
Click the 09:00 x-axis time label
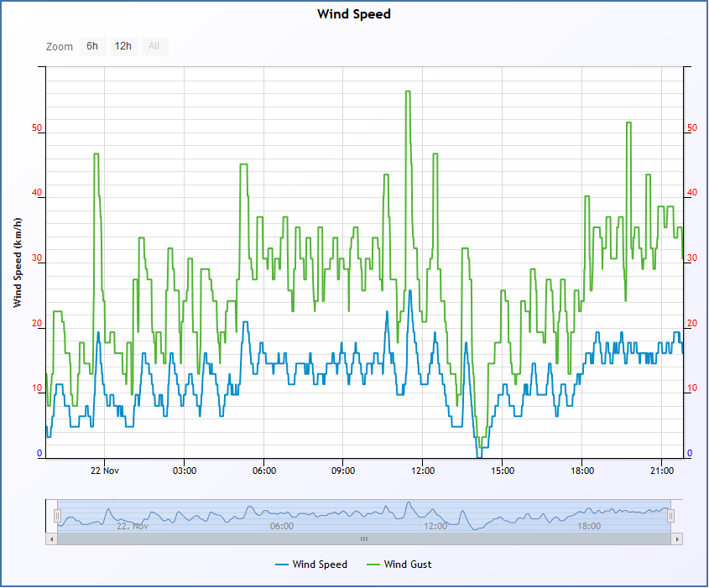coord(343,471)
